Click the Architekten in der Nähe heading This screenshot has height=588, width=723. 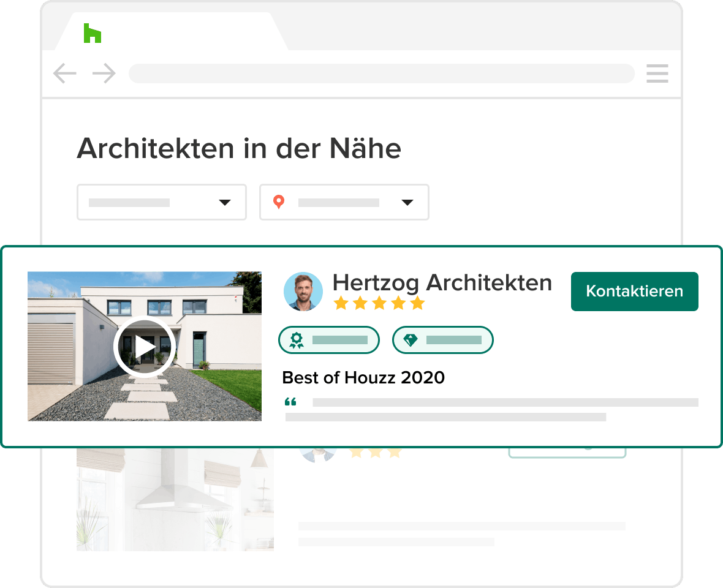[239, 148]
